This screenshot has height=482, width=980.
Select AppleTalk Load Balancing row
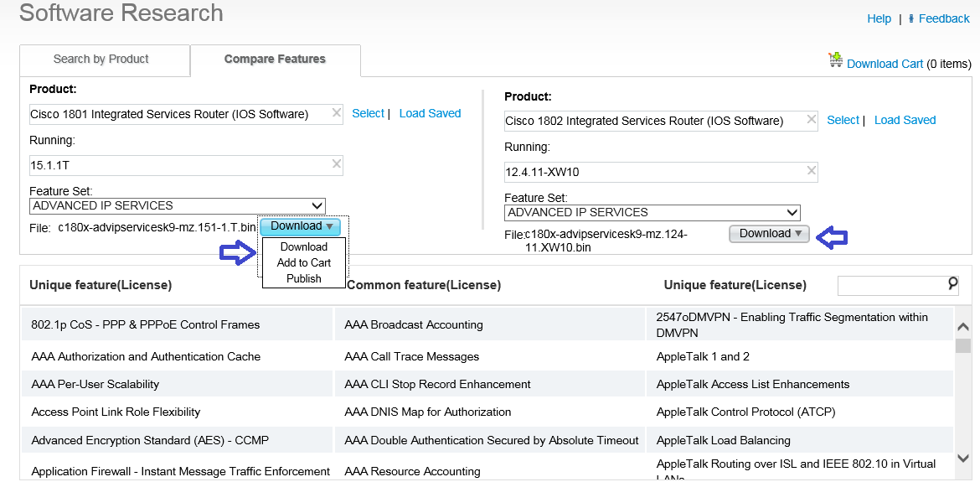click(800, 440)
